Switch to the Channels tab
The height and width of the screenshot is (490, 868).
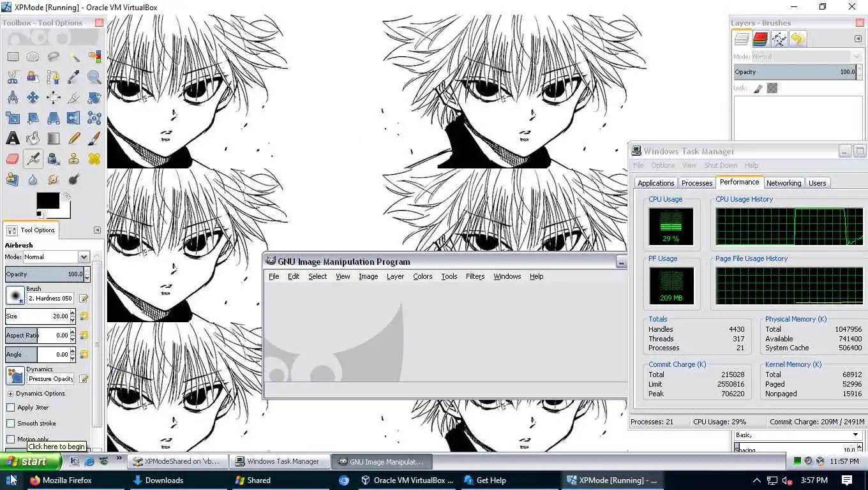[760, 40]
